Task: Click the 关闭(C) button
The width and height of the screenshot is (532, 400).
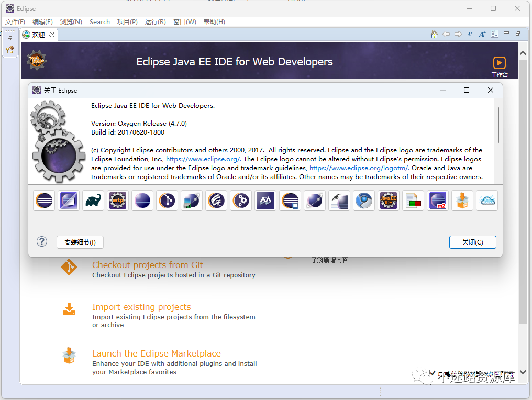Action: (473, 242)
